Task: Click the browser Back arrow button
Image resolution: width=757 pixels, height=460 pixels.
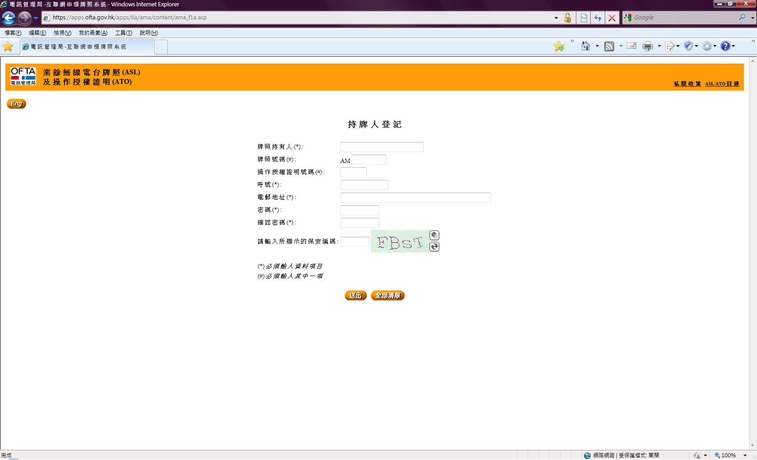Action: [9, 18]
